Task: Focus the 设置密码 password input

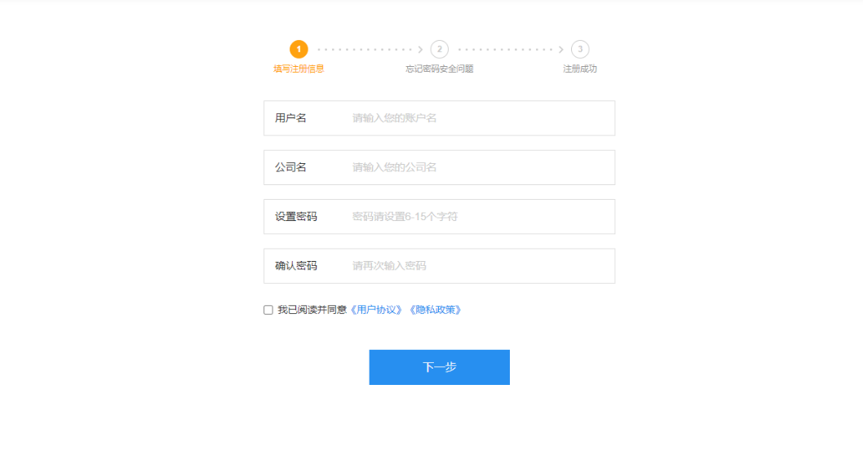Action: [x=439, y=216]
